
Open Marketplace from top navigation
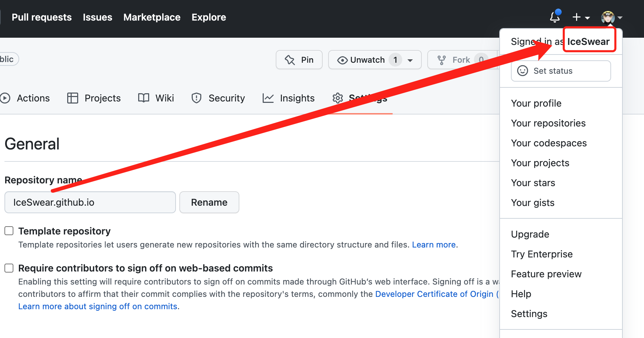152,17
